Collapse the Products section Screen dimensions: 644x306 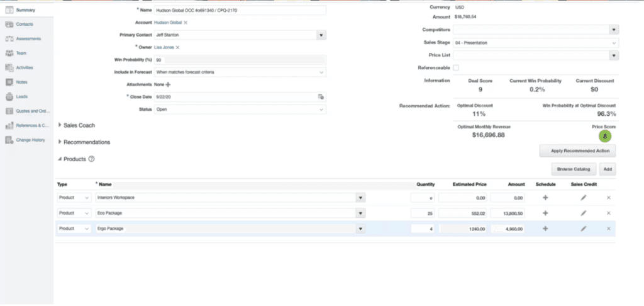[x=60, y=159]
